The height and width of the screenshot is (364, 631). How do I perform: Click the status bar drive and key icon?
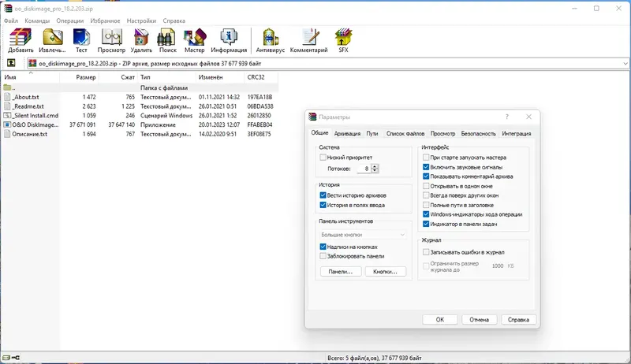[x=11, y=358]
